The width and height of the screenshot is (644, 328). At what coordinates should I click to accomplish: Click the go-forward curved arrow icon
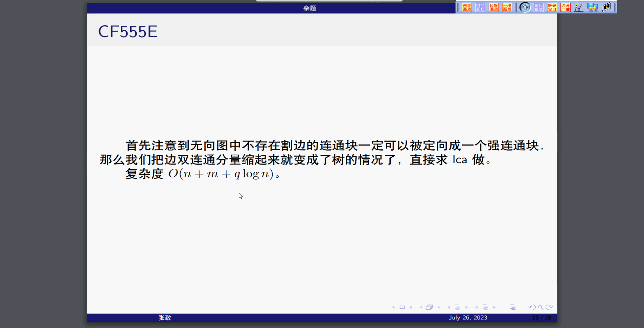549,307
